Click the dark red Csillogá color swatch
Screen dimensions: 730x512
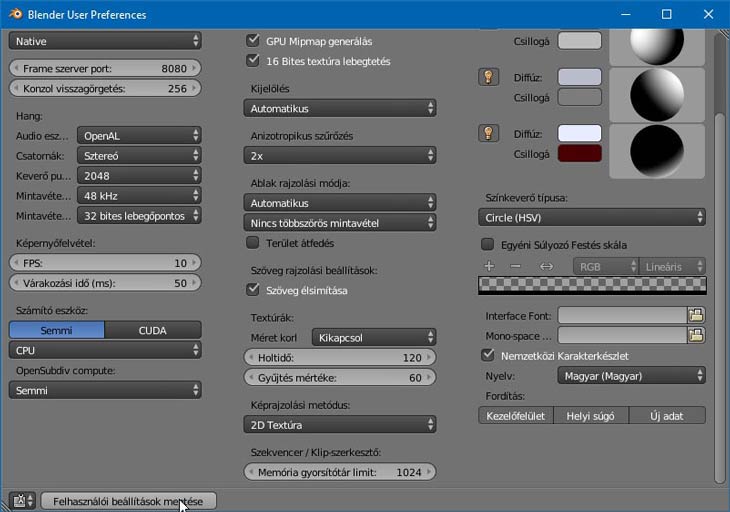579,153
